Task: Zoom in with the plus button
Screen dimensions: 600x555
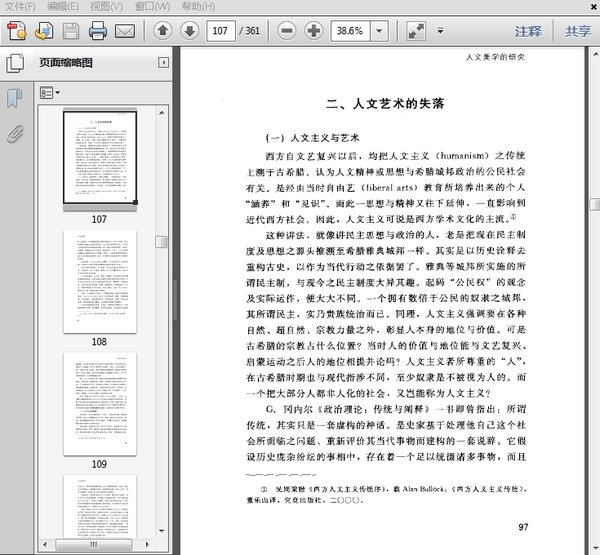Action: [x=314, y=31]
